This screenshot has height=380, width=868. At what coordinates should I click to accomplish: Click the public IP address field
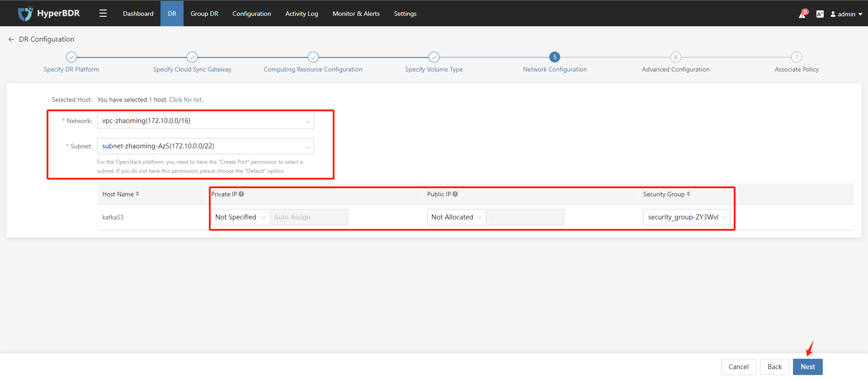coord(525,217)
